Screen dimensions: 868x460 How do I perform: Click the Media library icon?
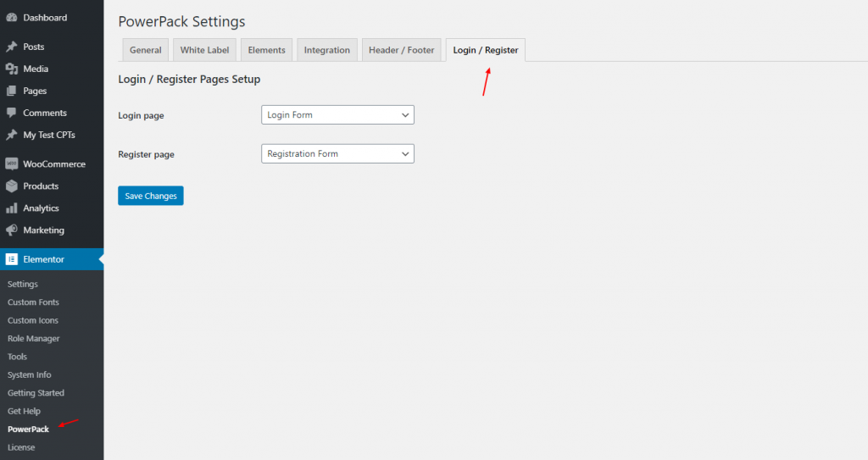click(x=12, y=69)
